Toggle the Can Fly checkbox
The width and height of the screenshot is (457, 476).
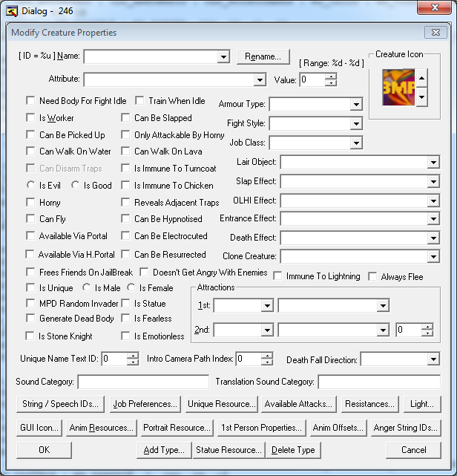point(30,218)
